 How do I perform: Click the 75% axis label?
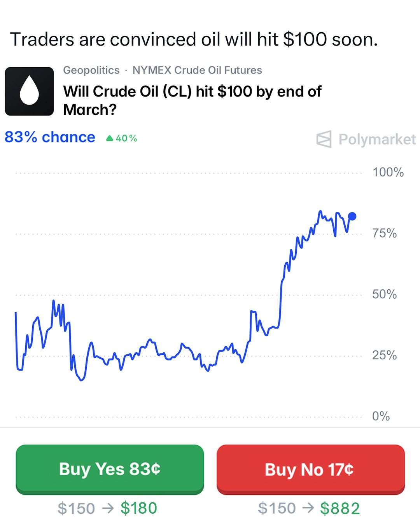pos(384,233)
